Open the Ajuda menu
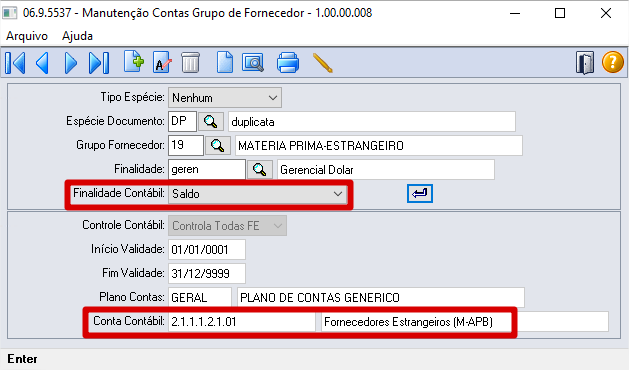 point(77,36)
